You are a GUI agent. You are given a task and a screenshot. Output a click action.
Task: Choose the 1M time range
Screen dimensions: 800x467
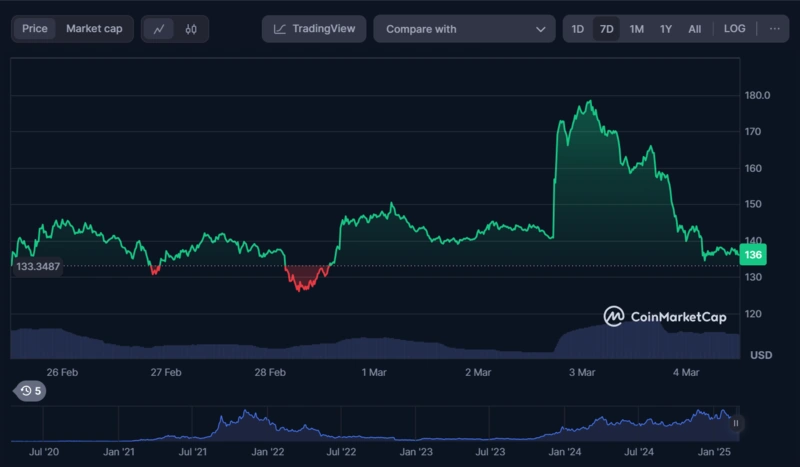636,29
